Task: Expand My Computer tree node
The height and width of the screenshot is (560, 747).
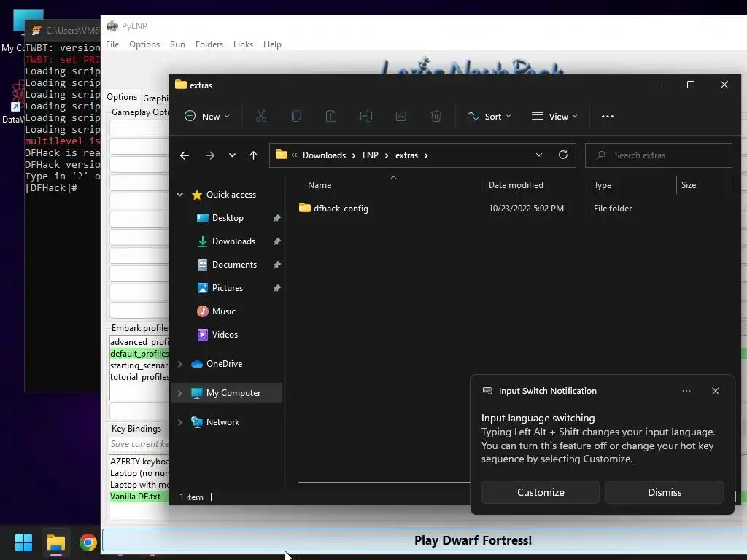Action: click(180, 393)
